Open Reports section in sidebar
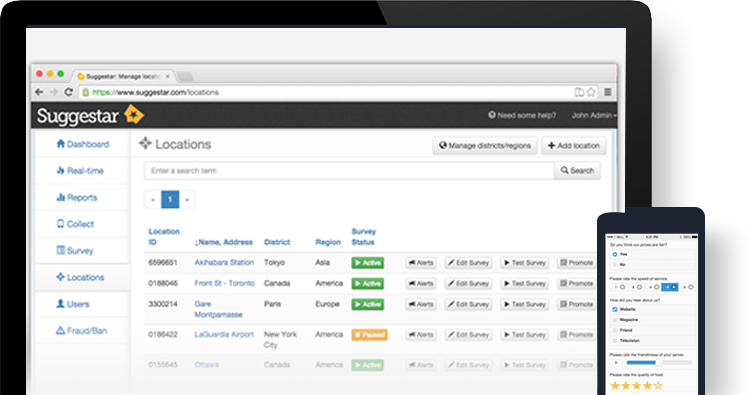The height and width of the screenshot is (395, 749). point(77,197)
